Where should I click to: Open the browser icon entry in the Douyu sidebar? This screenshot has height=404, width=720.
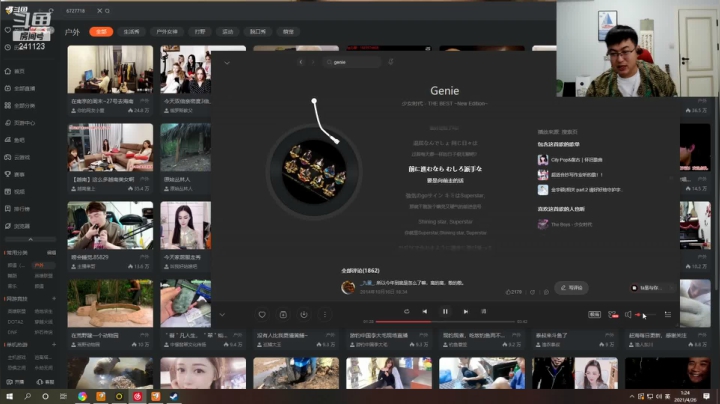point(17,226)
